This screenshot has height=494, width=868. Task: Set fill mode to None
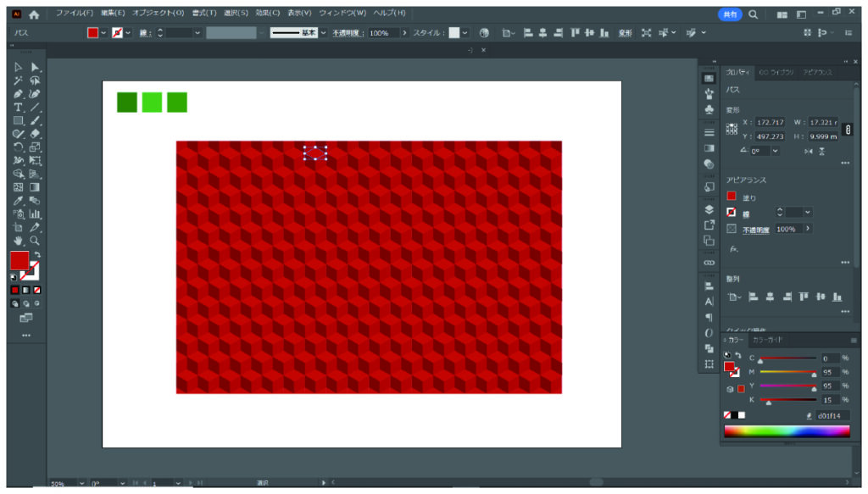click(37, 290)
